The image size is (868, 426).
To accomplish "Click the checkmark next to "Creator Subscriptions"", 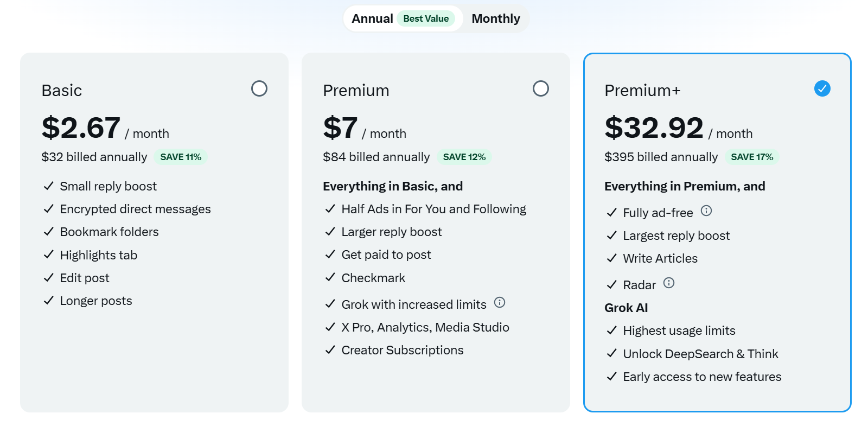I will pyautogui.click(x=330, y=350).
